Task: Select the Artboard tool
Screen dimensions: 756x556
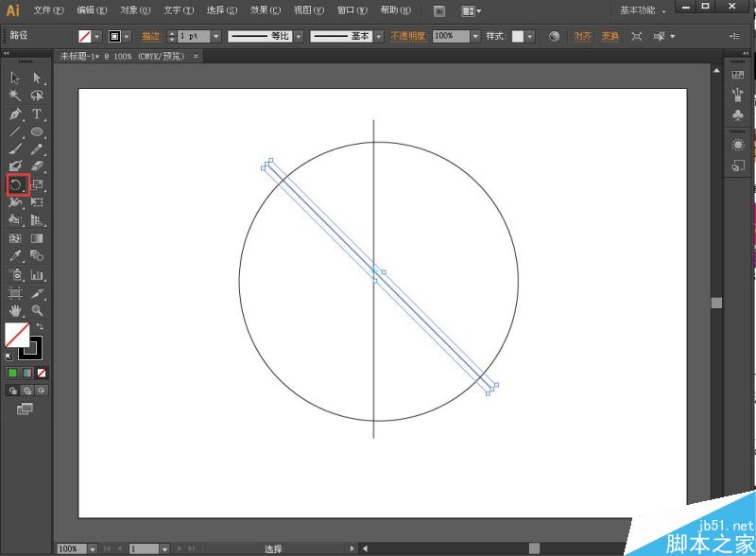Action: [x=15, y=293]
